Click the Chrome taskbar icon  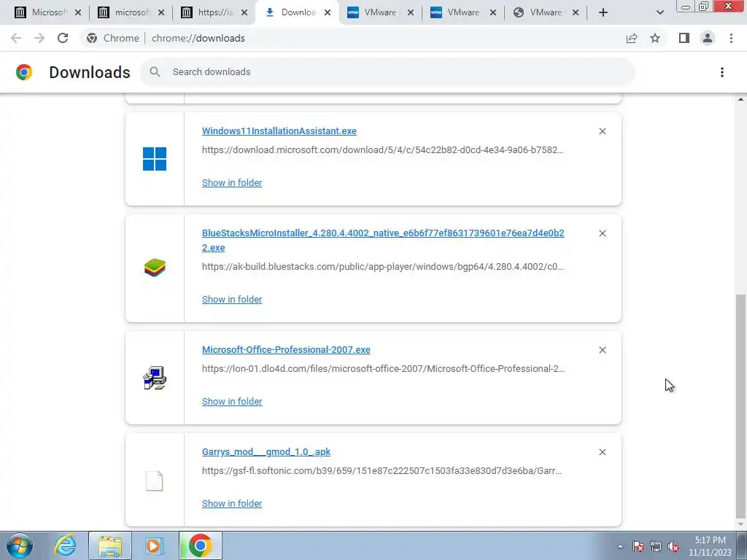(201, 545)
